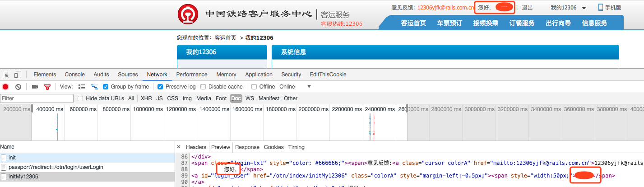Toggle the overview waterfall view icon
This screenshot has width=644, height=187.
[94, 87]
